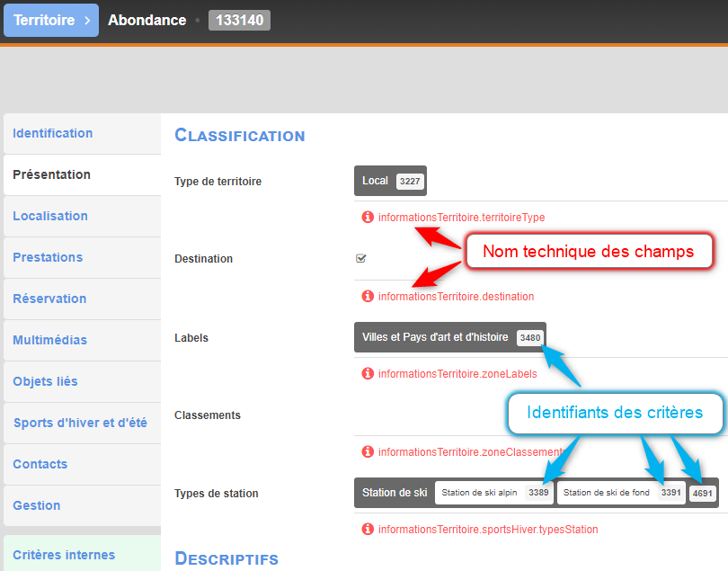
Task: Click info icon beside informationsTerritoire.zoneClassements
Action: point(368,451)
